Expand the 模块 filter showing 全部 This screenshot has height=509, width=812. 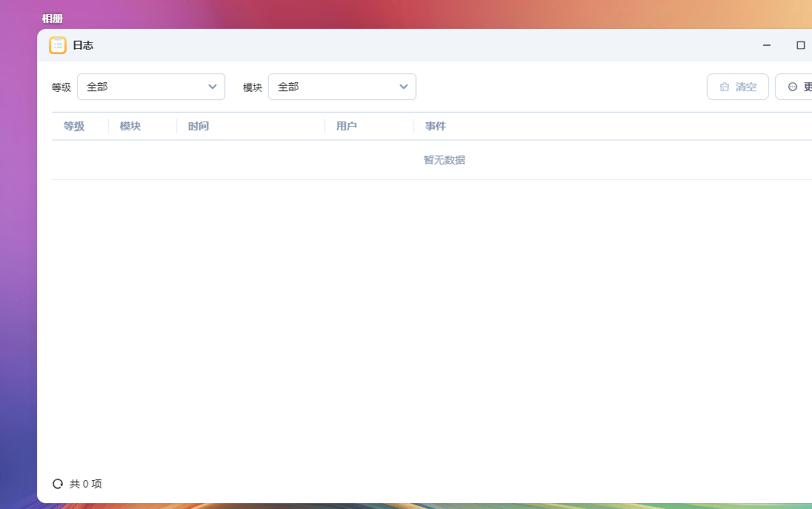click(342, 87)
